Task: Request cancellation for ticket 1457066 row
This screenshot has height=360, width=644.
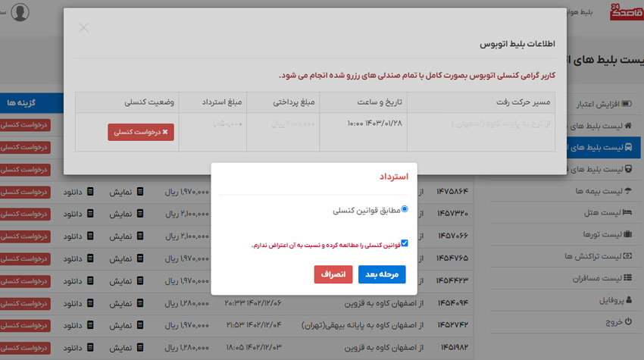Action: 25,236
